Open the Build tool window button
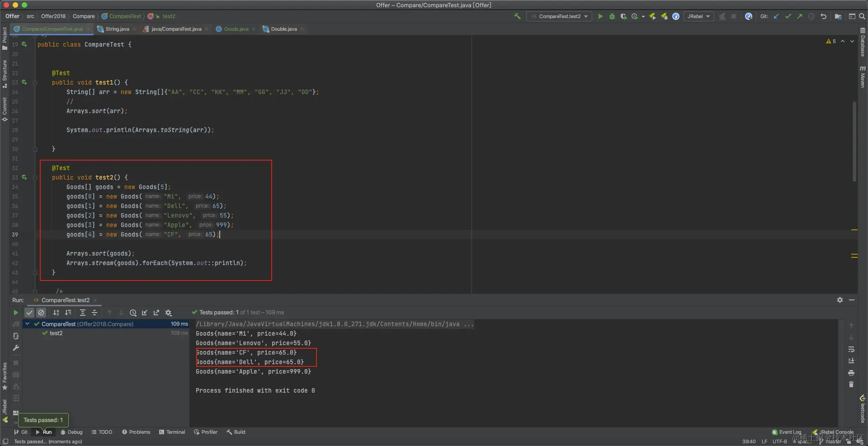 [236, 432]
